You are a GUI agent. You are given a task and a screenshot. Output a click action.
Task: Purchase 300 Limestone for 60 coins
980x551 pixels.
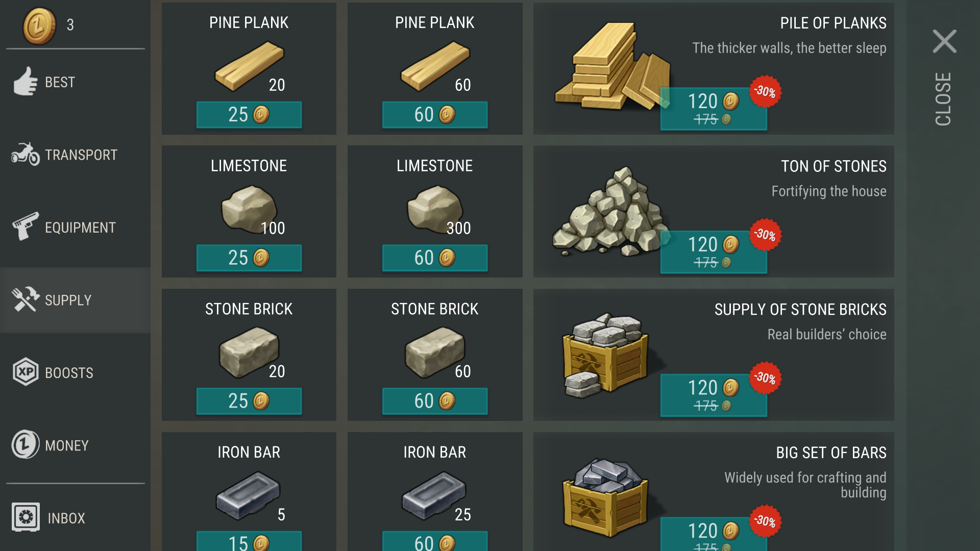click(435, 258)
